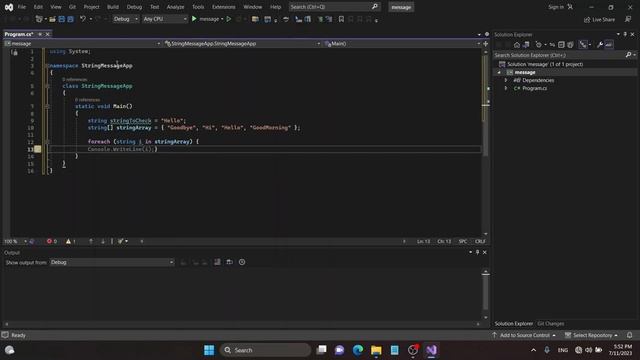This screenshot has height=360, width=640.
Task: Click Start Without Debugging outline play icon
Action: 229,19
